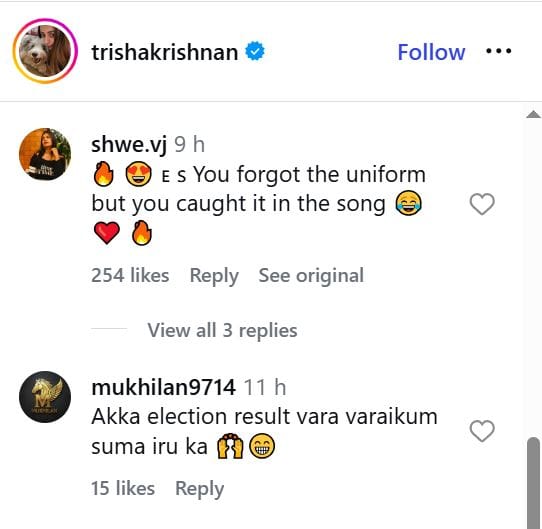542x529 pixels.
Task: Open trishakrishnan's profile picture story
Action: 45,51
